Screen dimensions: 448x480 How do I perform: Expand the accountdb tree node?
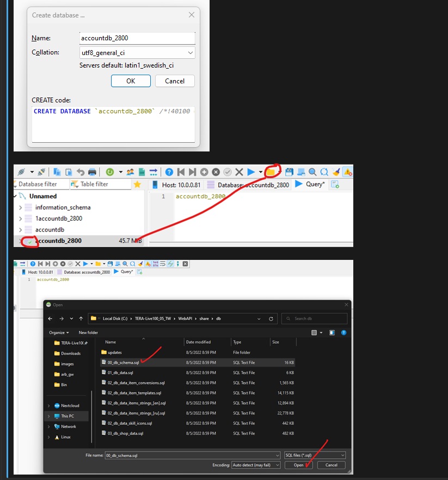[21, 229]
